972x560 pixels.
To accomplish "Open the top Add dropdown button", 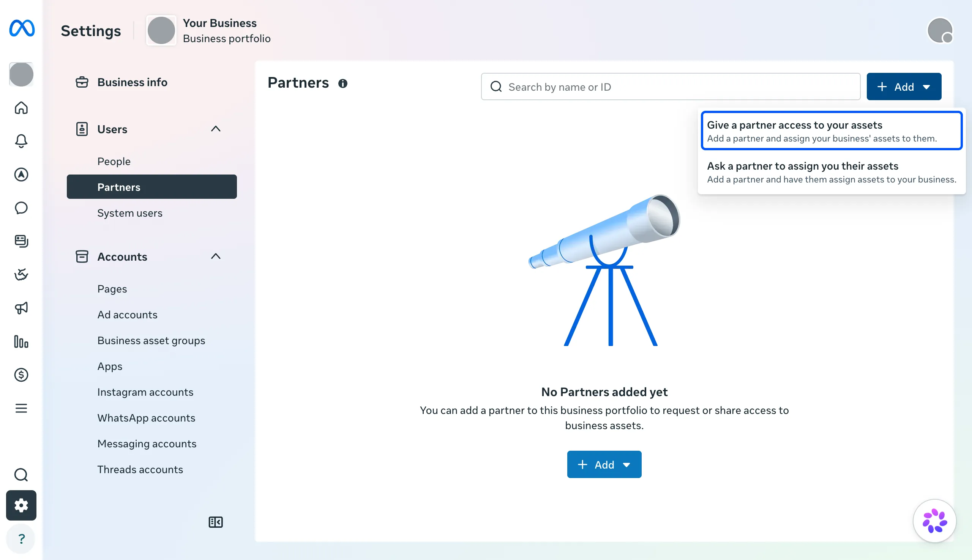I will [904, 87].
